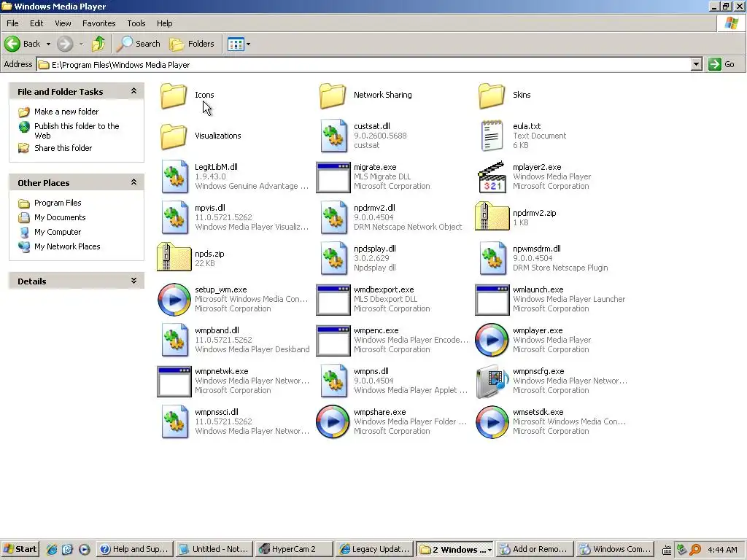Collapse the File and Folder Tasks panel
Screen dimensions: 747x560
tap(134, 91)
